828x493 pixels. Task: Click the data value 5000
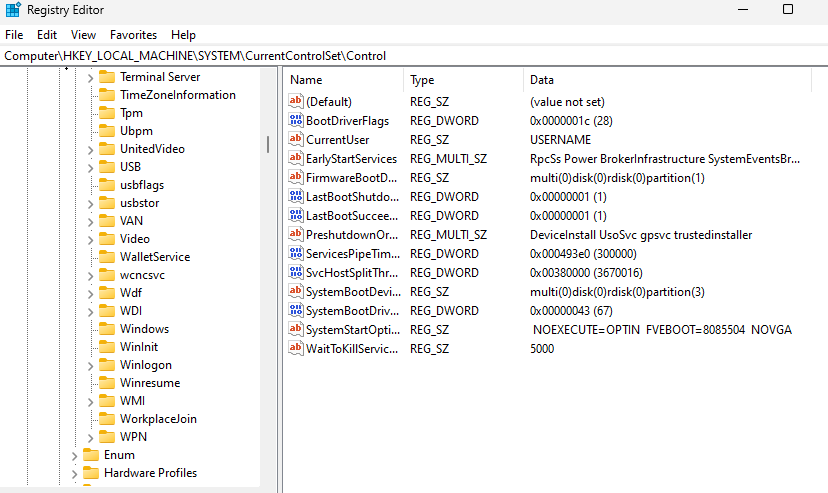point(542,349)
